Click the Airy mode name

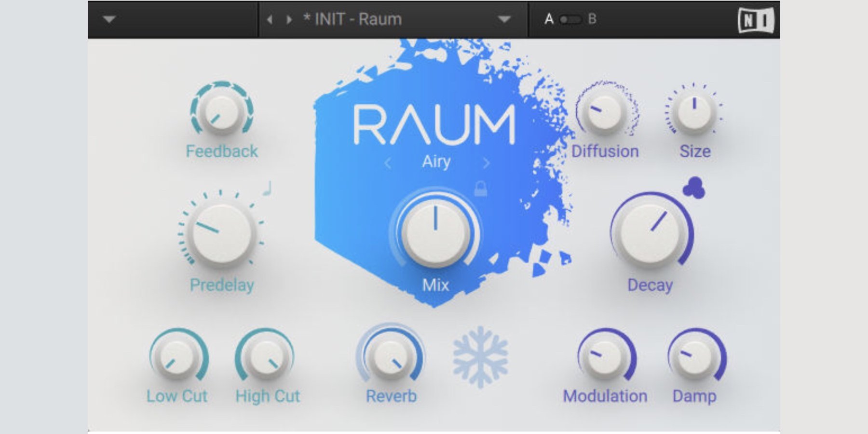[436, 162]
